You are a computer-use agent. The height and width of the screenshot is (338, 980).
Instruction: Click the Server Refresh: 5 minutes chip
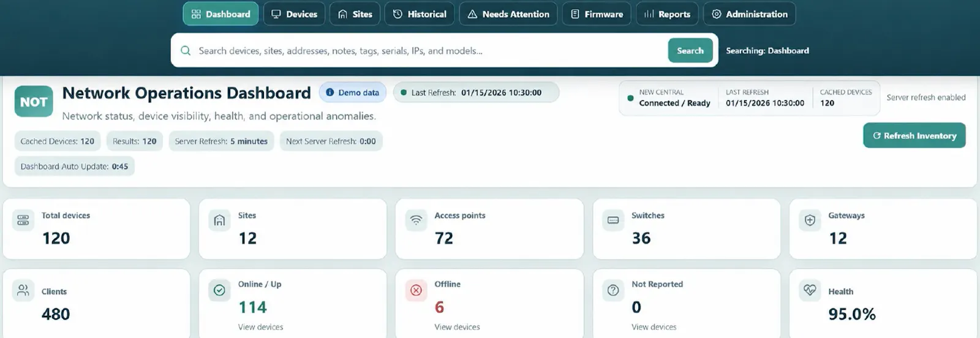[221, 141]
